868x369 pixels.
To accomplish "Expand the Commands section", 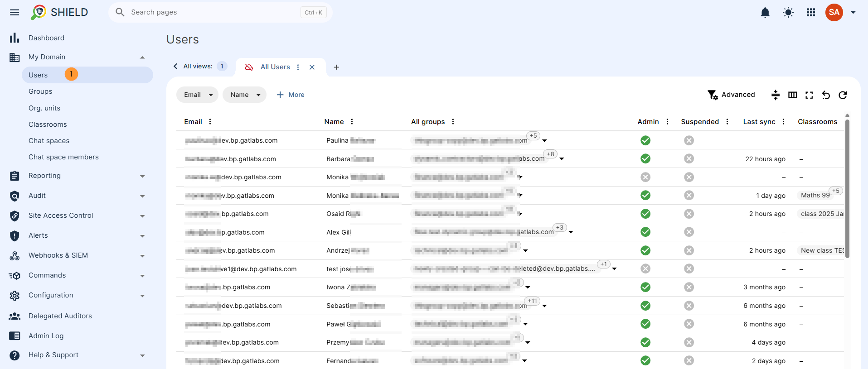I will click(x=142, y=276).
